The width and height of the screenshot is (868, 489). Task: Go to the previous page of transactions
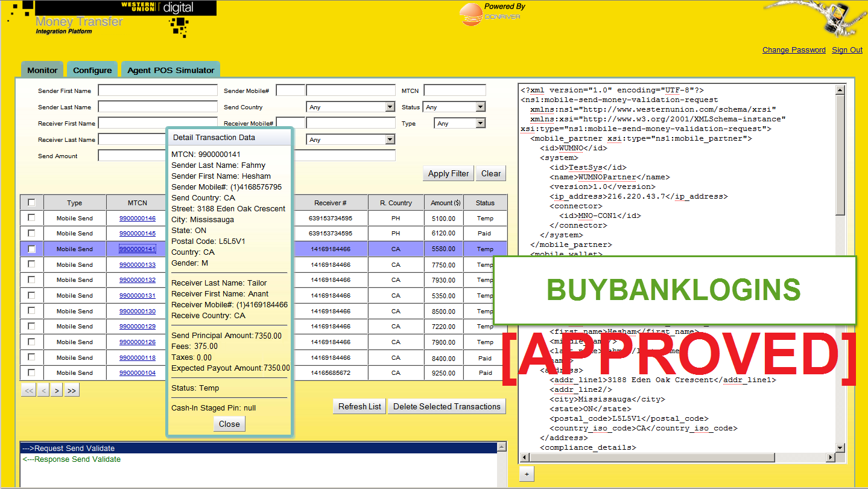(x=43, y=391)
